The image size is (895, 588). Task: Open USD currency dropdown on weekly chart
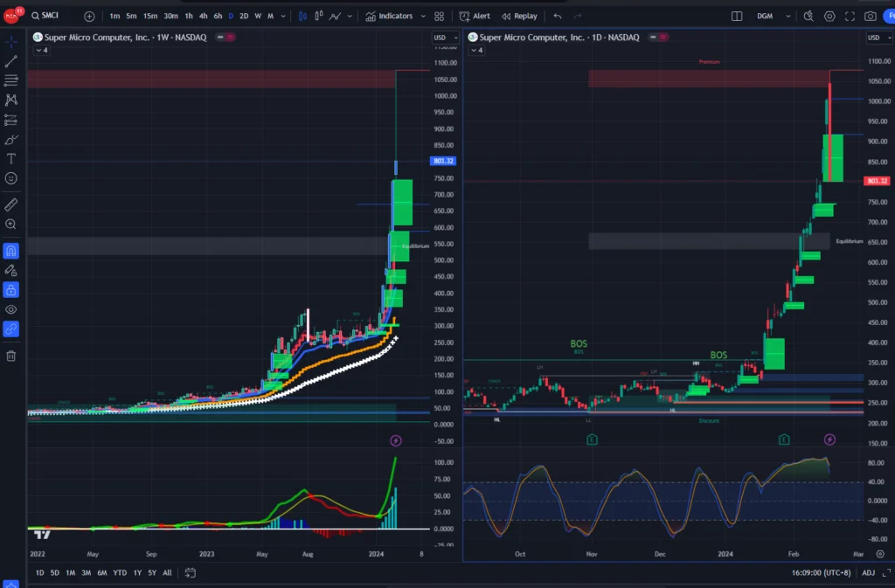pyautogui.click(x=445, y=38)
